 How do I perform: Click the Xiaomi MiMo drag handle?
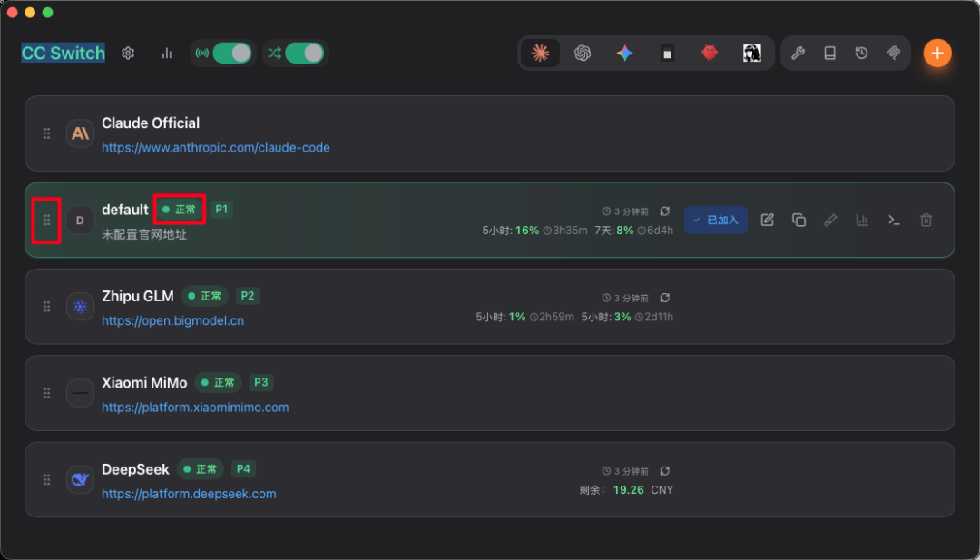pyautogui.click(x=47, y=393)
